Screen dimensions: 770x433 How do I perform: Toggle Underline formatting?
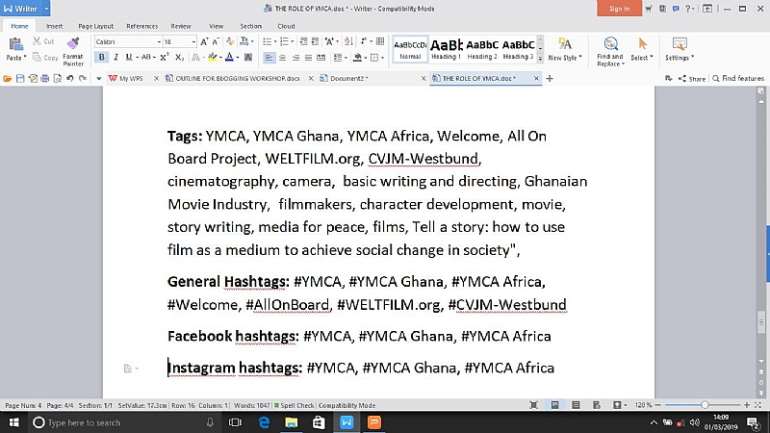(x=129, y=57)
